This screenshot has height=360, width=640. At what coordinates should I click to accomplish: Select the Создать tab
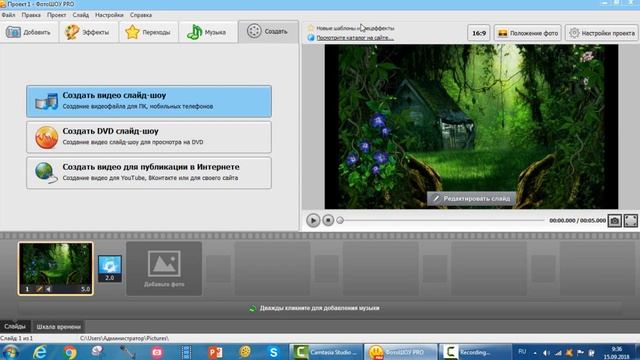coord(268,31)
